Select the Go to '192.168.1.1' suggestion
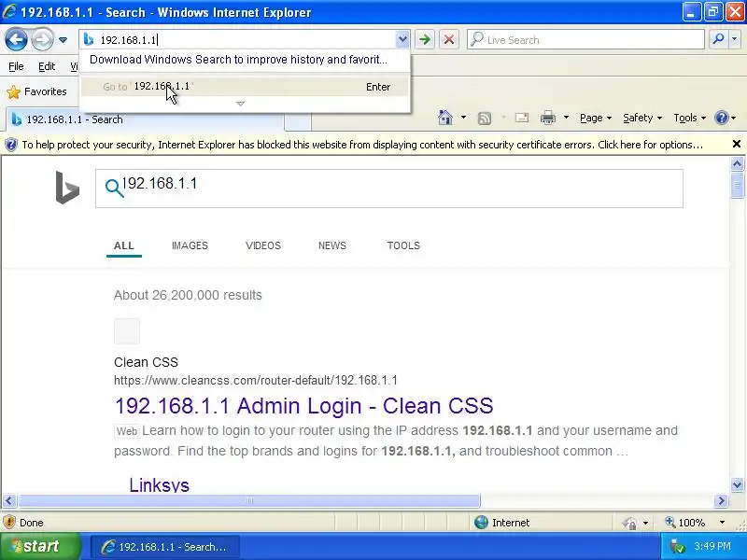 tap(245, 87)
